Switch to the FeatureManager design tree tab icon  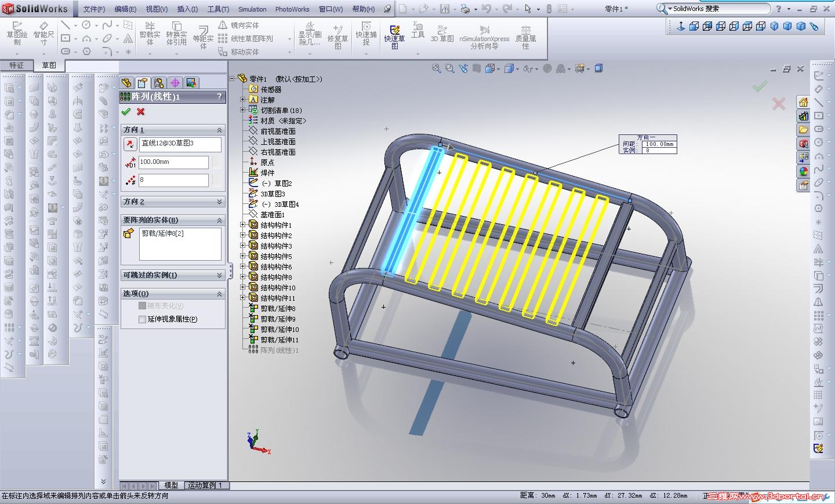[x=126, y=83]
